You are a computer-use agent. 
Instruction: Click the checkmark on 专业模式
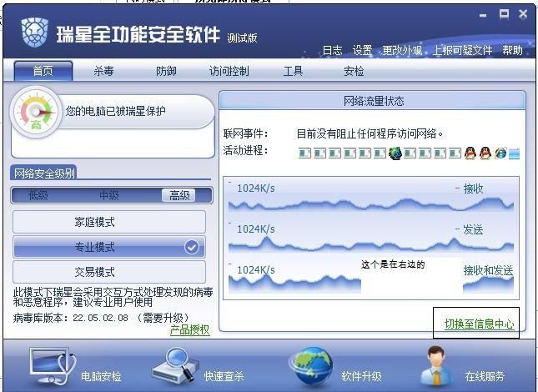tap(192, 247)
